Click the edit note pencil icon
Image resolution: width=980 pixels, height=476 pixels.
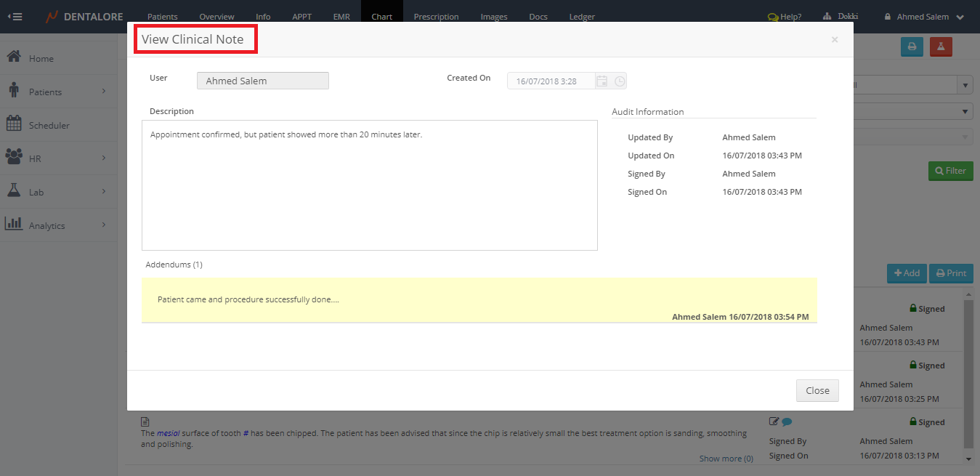pos(774,421)
